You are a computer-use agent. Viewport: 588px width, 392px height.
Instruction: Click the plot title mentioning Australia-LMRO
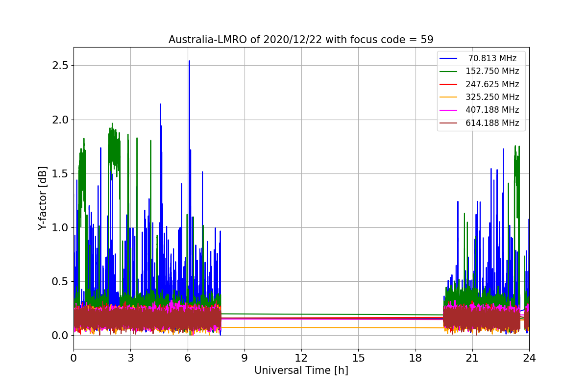pyautogui.click(x=301, y=40)
